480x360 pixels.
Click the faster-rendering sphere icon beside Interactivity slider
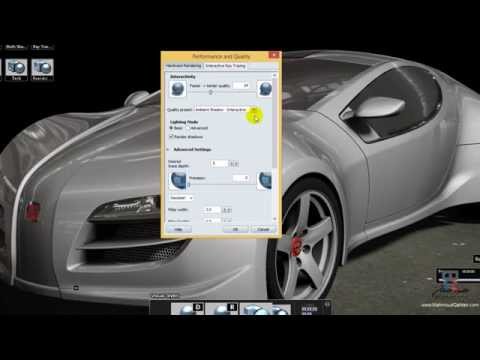click(177, 89)
